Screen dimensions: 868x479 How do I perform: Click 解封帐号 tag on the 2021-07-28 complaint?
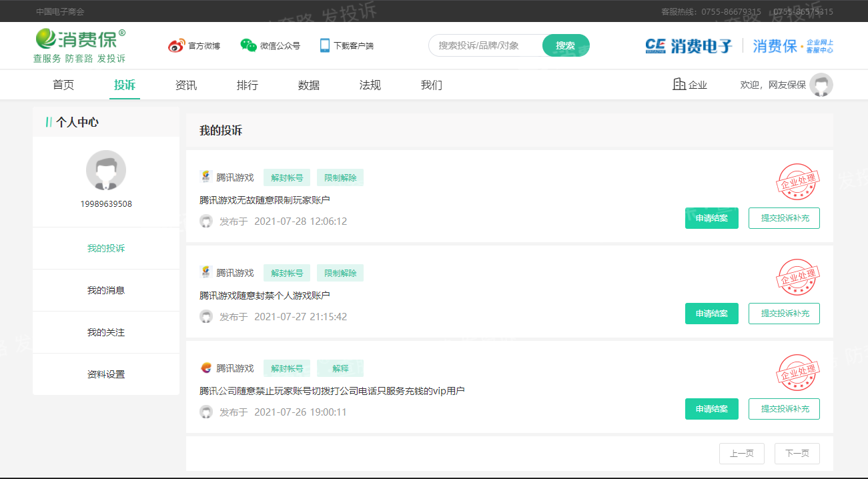coord(287,177)
